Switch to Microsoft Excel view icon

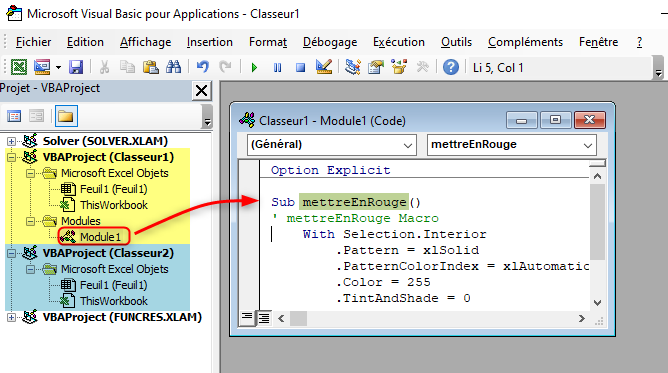click(19, 67)
